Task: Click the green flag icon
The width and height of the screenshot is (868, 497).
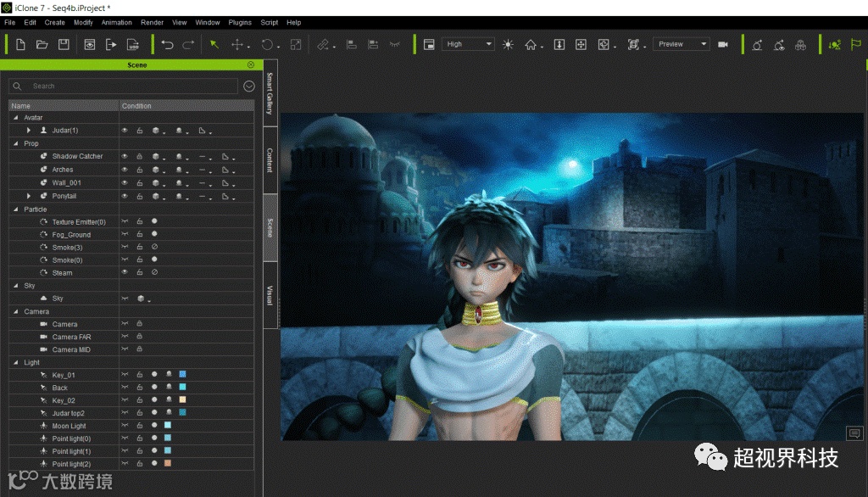Action: [856, 44]
